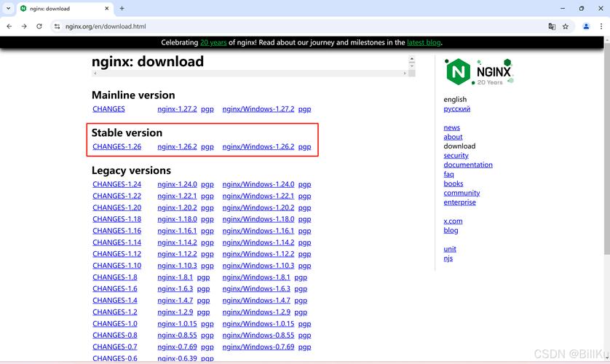Open the documentation link in sidebar

[467, 165]
